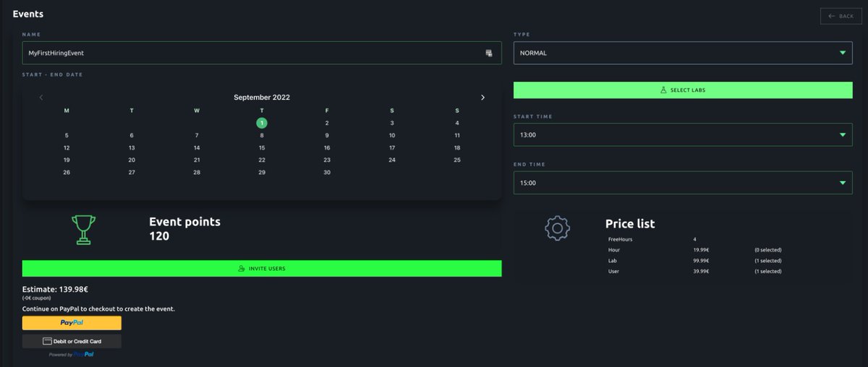Choose September 18 in the calendar
This screenshot has width=868, height=367.
coord(457,147)
